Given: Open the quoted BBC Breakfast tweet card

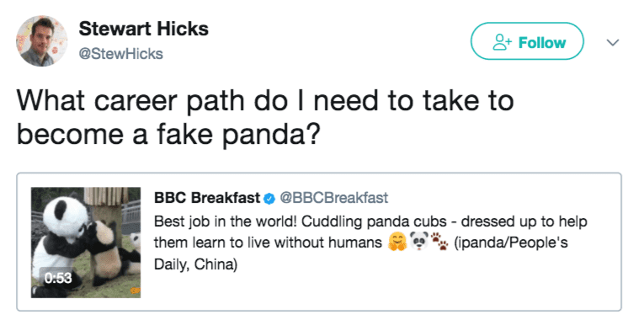Looking at the screenshot, I should [319, 242].
